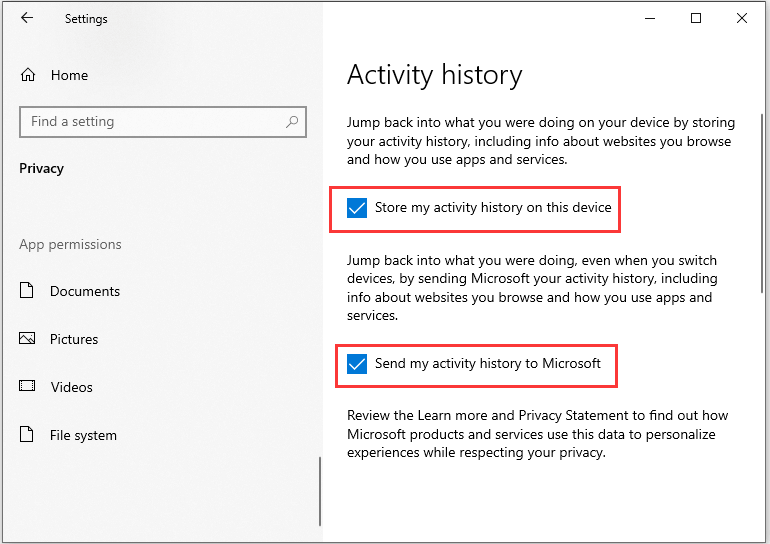Viewport: 770px width, 544px height.
Task: Select the File system icon
Action: pyautogui.click(x=27, y=434)
